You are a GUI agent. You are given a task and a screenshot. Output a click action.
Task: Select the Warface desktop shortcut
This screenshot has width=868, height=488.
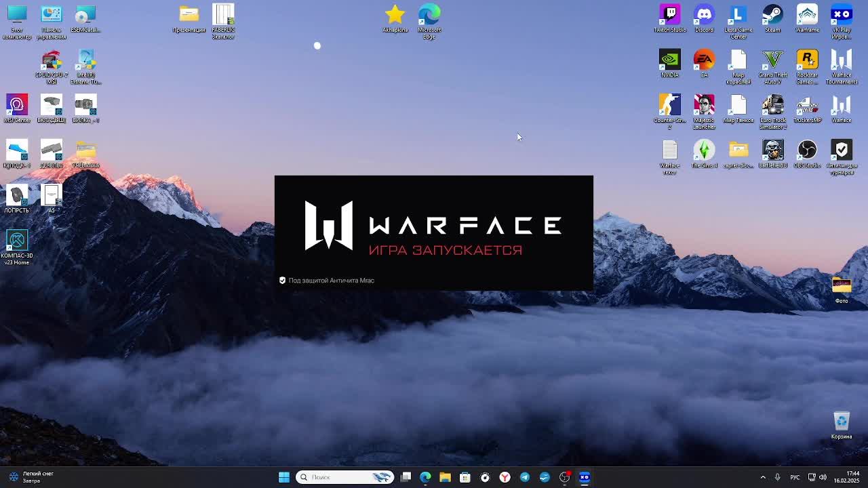[842, 108]
